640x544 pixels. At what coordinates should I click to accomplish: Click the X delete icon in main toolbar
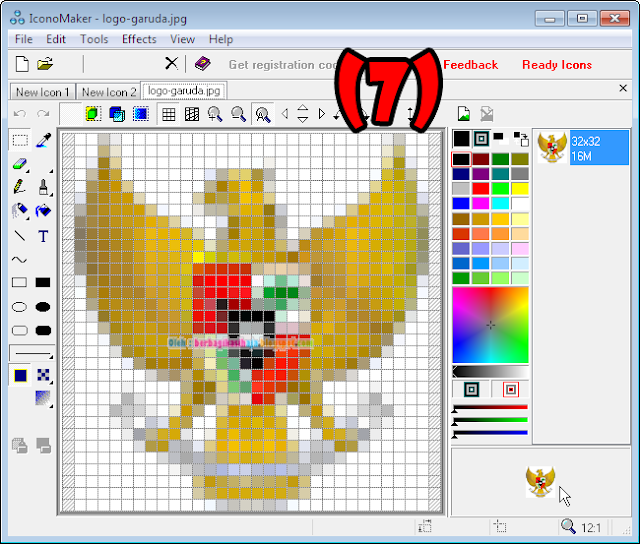click(171, 64)
